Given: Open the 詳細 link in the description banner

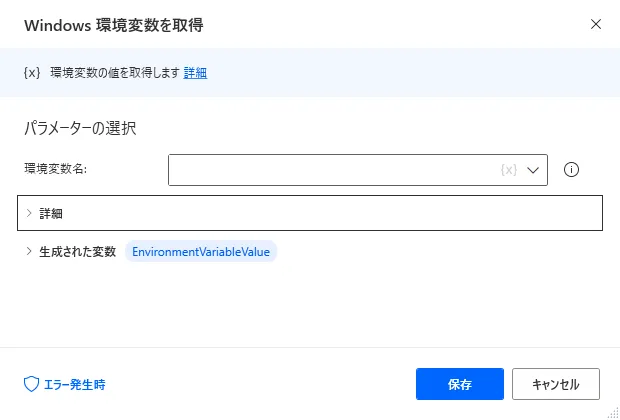Looking at the screenshot, I should pos(195,73).
